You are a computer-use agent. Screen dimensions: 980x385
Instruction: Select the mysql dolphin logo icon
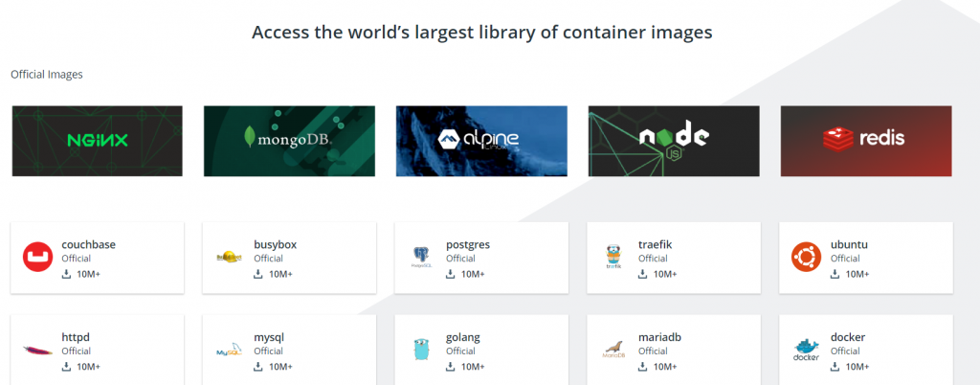pyautogui.click(x=230, y=351)
